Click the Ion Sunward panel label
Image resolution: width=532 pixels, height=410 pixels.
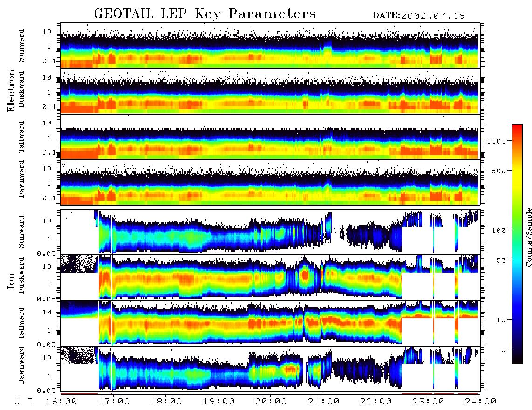pos(21,232)
